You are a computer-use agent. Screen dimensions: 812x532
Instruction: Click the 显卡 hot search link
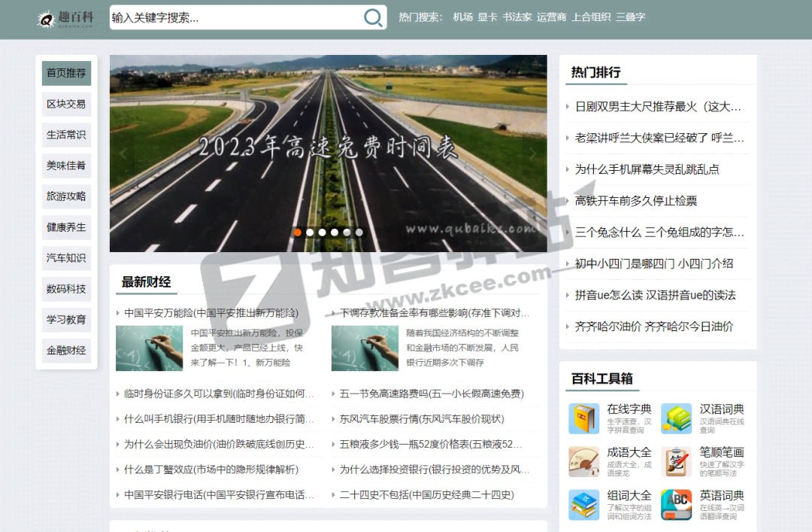[487, 17]
